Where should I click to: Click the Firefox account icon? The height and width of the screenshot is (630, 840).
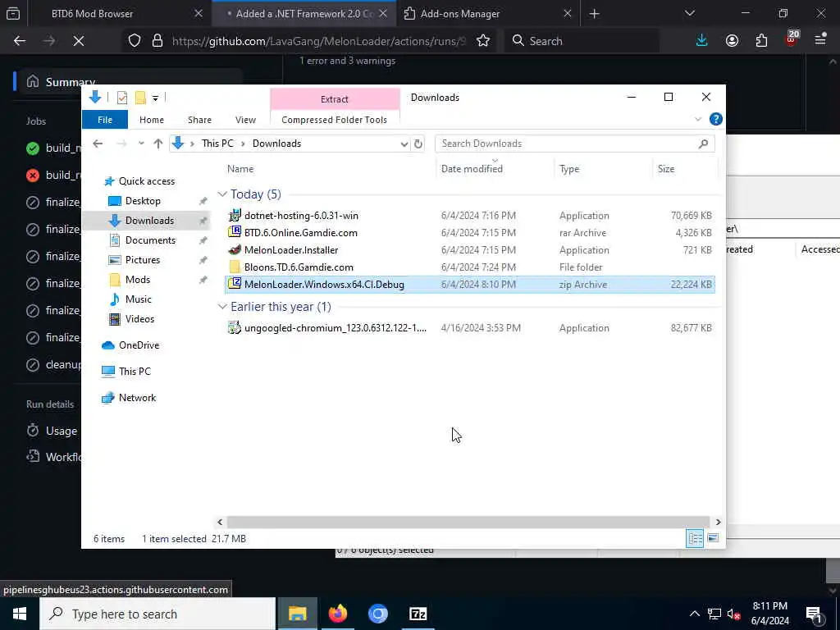click(732, 41)
